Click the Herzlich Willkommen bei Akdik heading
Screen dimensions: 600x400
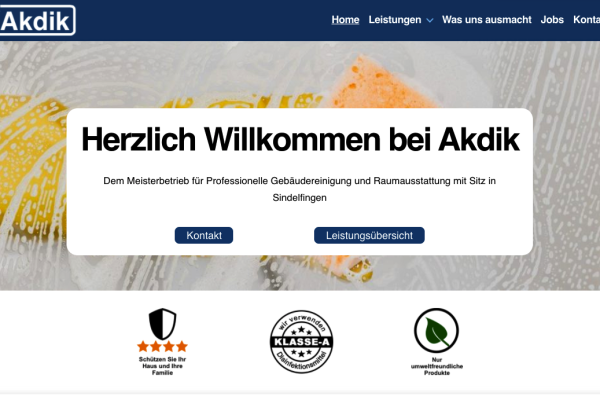[x=300, y=139]
